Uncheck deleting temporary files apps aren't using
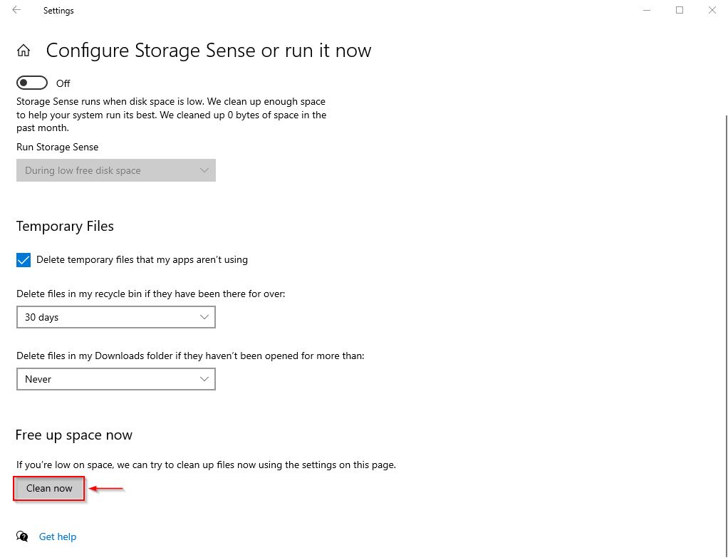Viewport: 728px width, 560px height. click(x=23, y=259)
